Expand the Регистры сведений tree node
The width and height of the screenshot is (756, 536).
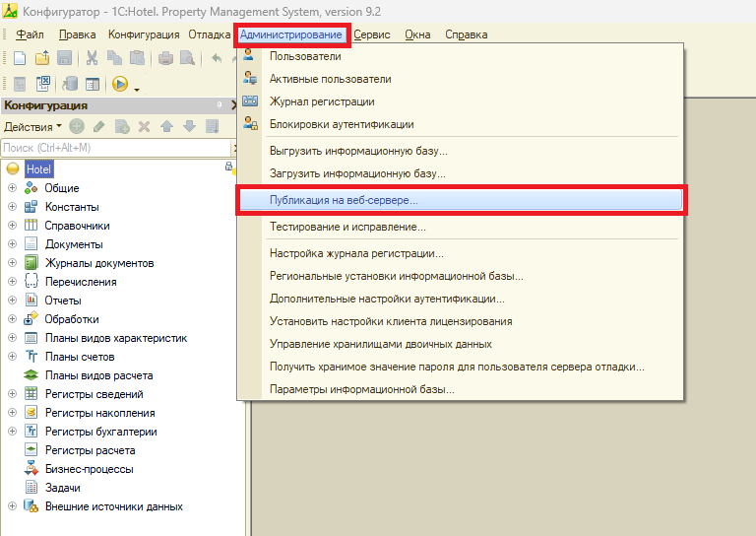tap(13, 394)
